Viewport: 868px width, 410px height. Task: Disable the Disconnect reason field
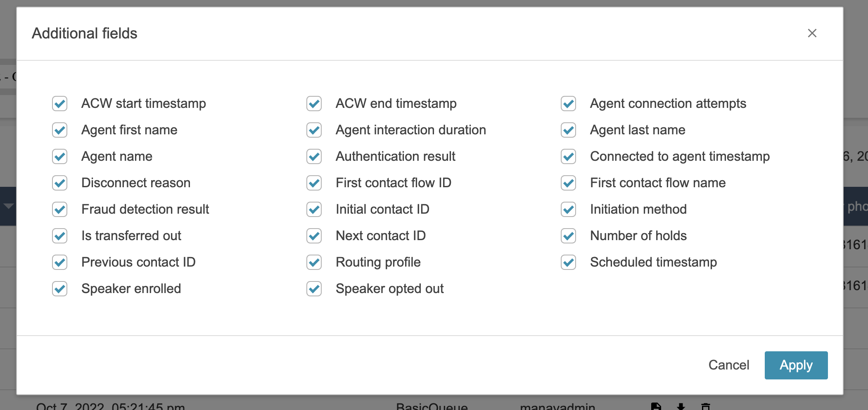point(60,183)
